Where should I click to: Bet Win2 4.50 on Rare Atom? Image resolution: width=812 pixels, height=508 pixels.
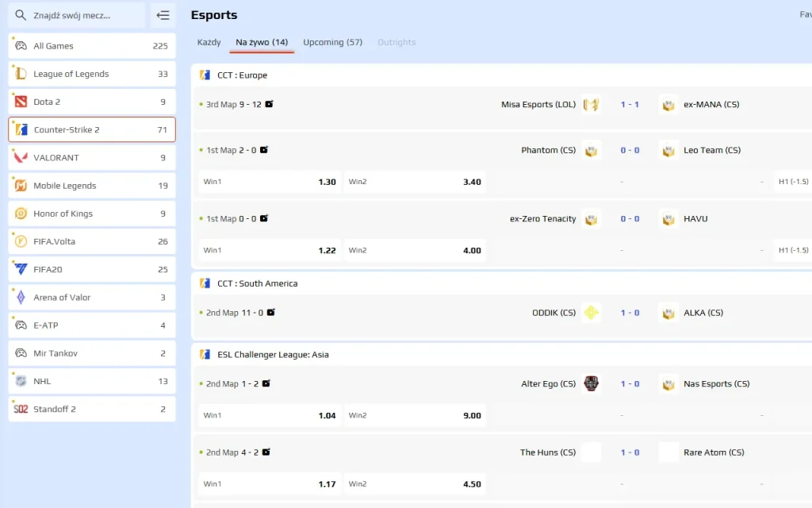414,483
